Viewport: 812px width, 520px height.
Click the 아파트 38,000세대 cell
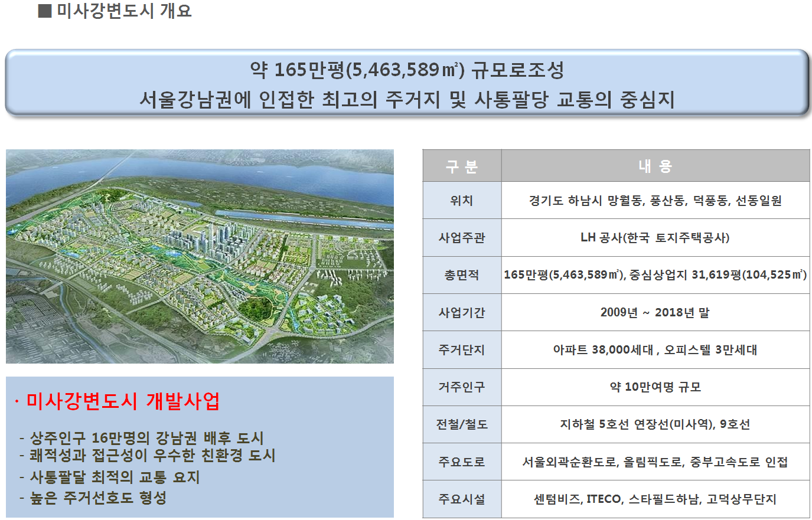[656, 349]
